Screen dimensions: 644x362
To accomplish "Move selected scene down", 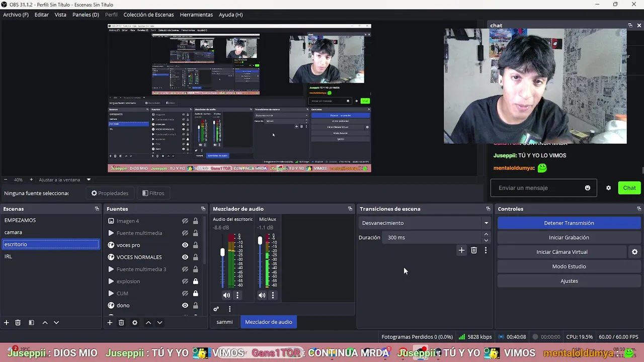I will point(56,322).
